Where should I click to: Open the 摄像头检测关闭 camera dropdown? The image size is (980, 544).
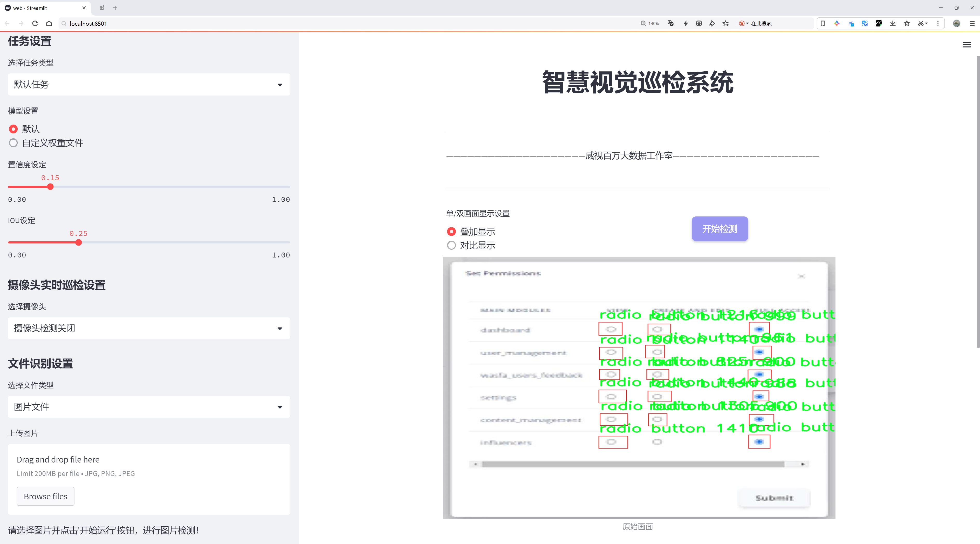[149, 328]
